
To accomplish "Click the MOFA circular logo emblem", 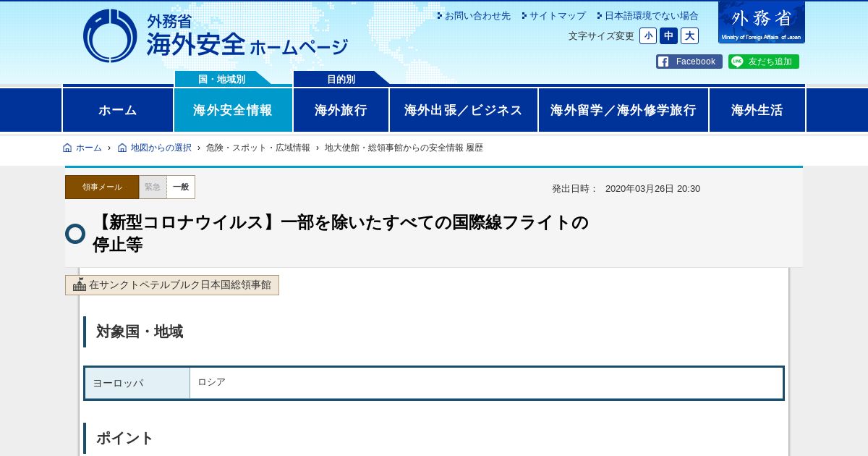I will (110, 35).
